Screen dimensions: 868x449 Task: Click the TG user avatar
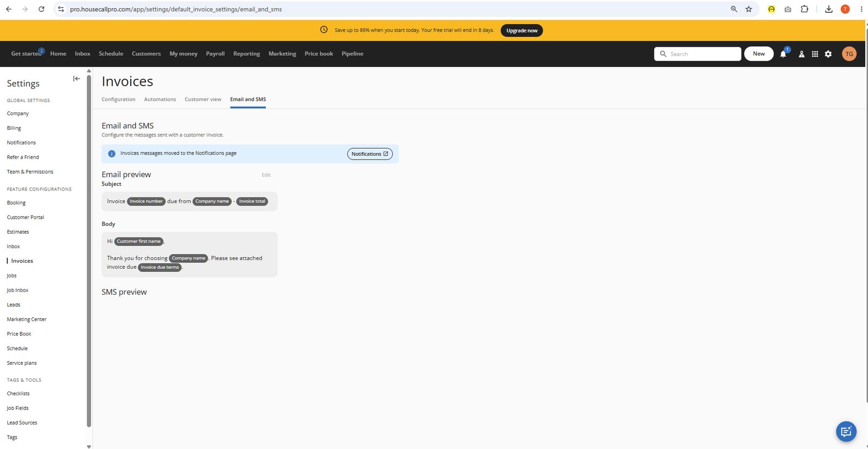click(849, 54)
